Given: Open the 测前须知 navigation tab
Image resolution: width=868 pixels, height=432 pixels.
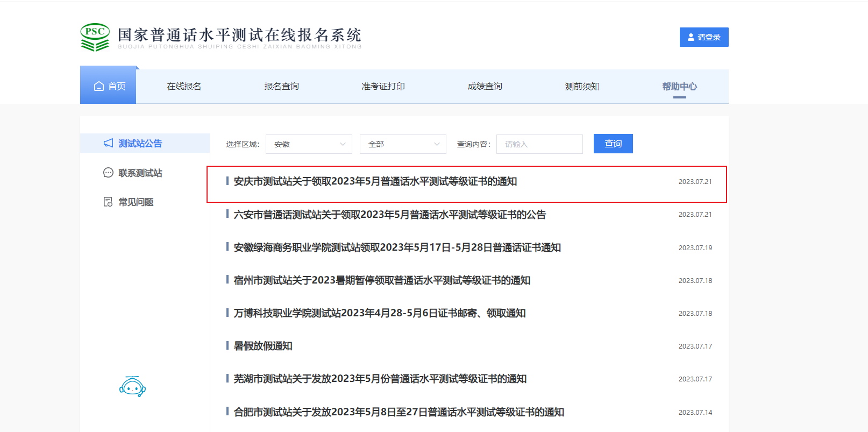Looking at the screenshot, I should tap(582, 86).
